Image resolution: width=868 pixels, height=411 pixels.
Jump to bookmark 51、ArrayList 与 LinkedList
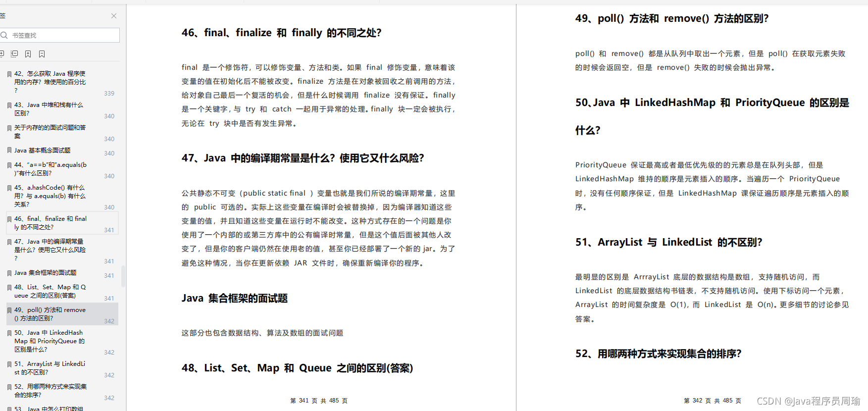[x=62, y=368]
